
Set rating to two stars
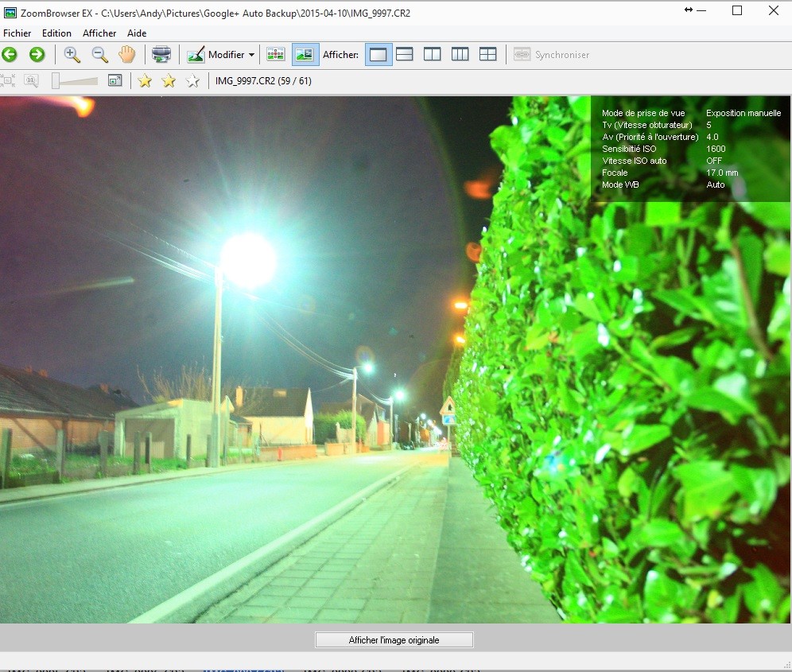[169, 81]
